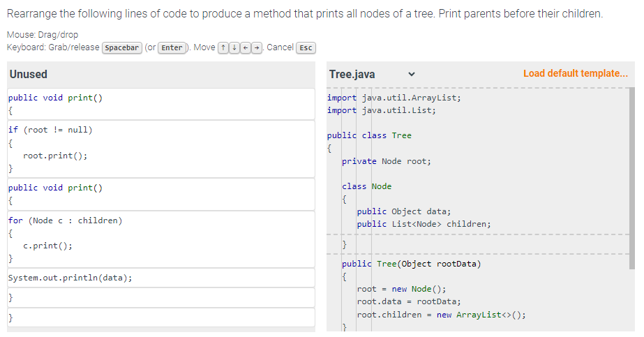Click the private Node root line

pyautogui.click(x=387, y=161)
